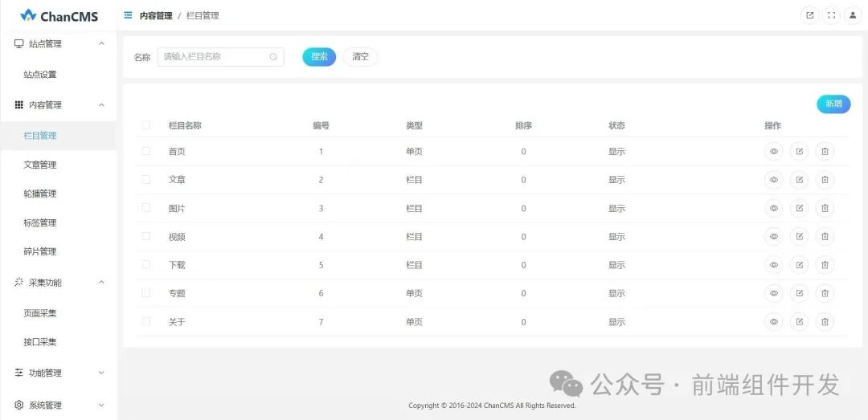Click the 新增 add button
Viewport: 868px width, 420px height.
pos(833,104)
